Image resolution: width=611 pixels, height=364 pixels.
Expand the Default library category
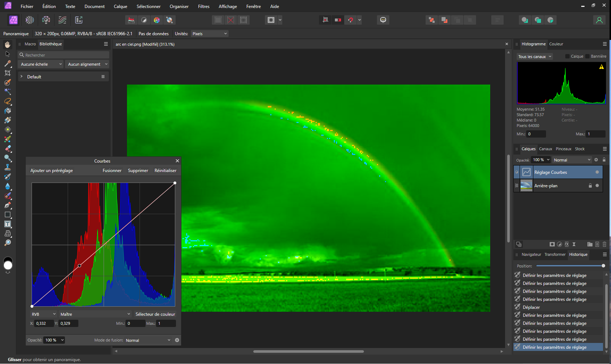[21, 77]
